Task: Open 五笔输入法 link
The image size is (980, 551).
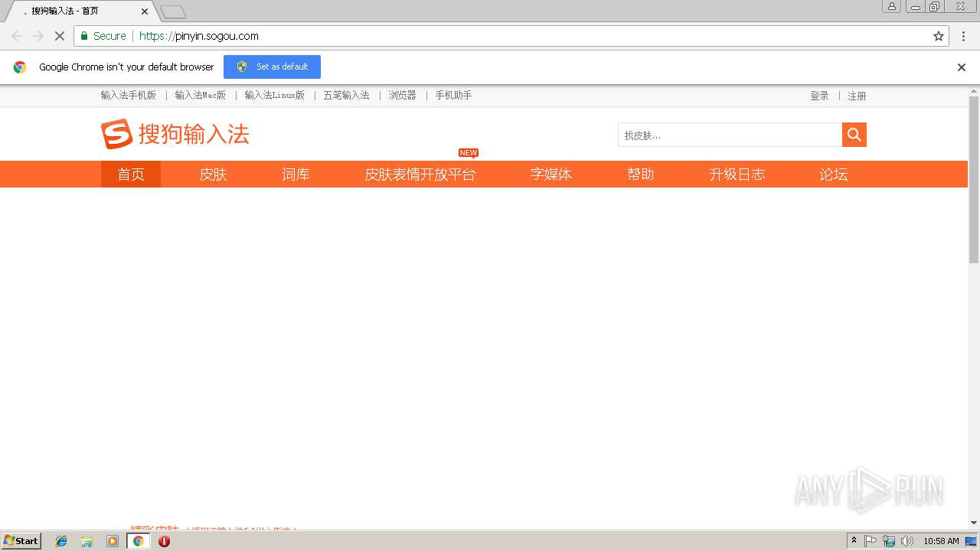Action: (x=346, y=96)
